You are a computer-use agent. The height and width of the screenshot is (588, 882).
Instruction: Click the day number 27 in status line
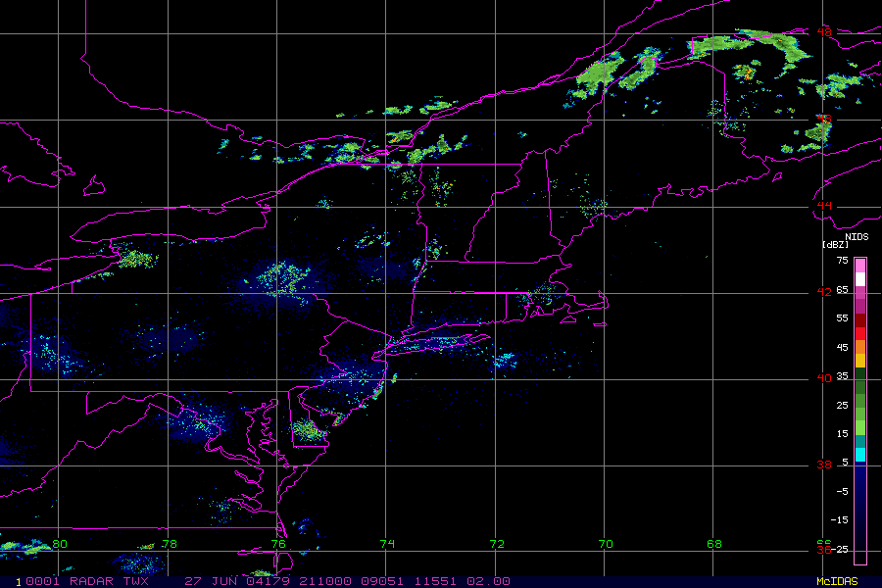(x=193, y=581)
